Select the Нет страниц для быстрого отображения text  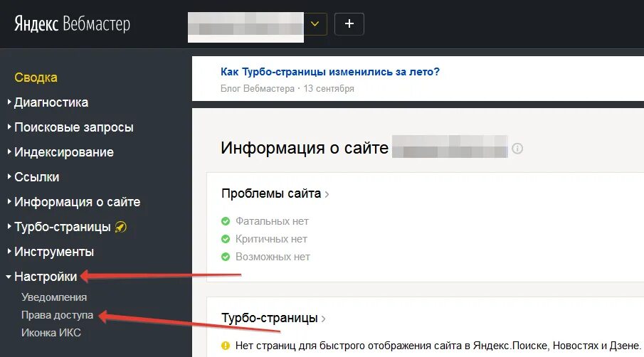tap(438, 346)
